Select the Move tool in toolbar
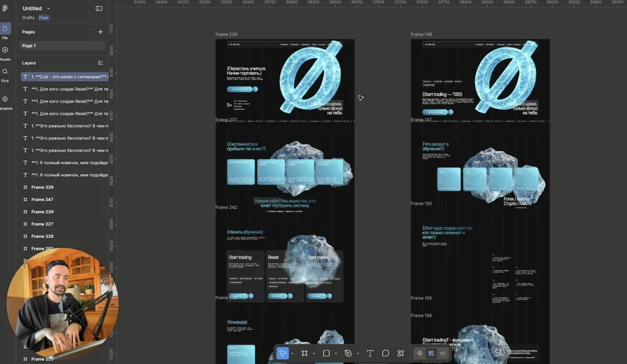 click(282, 353)
